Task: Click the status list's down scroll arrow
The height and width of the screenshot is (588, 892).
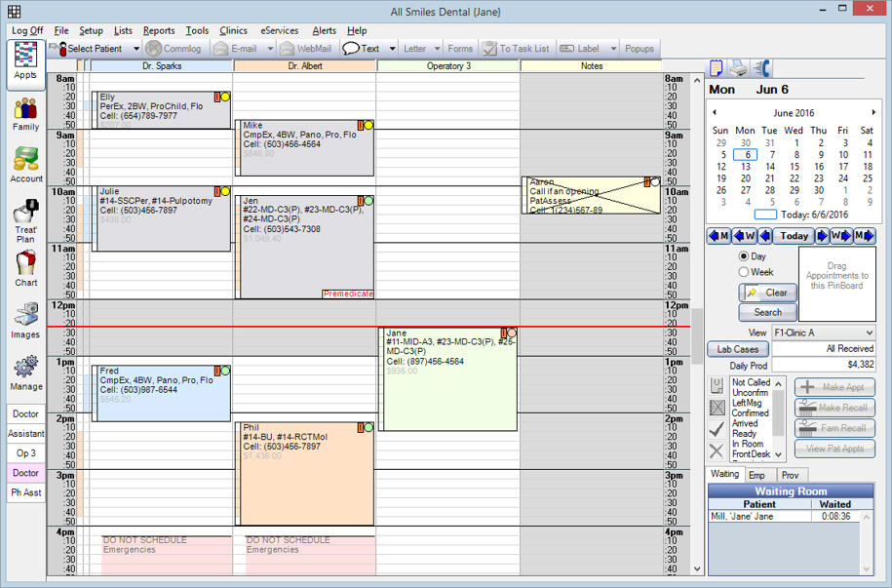Action: (x=779, y=454)
